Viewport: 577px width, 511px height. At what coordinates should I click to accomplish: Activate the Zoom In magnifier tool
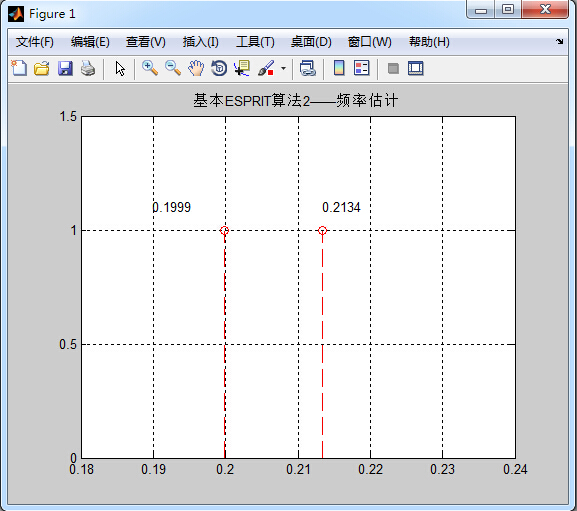click(x=150, y=68)
